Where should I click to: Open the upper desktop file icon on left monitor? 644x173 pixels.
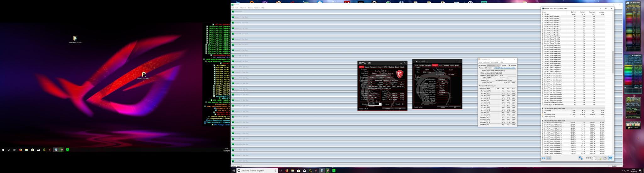pos(75,39)
